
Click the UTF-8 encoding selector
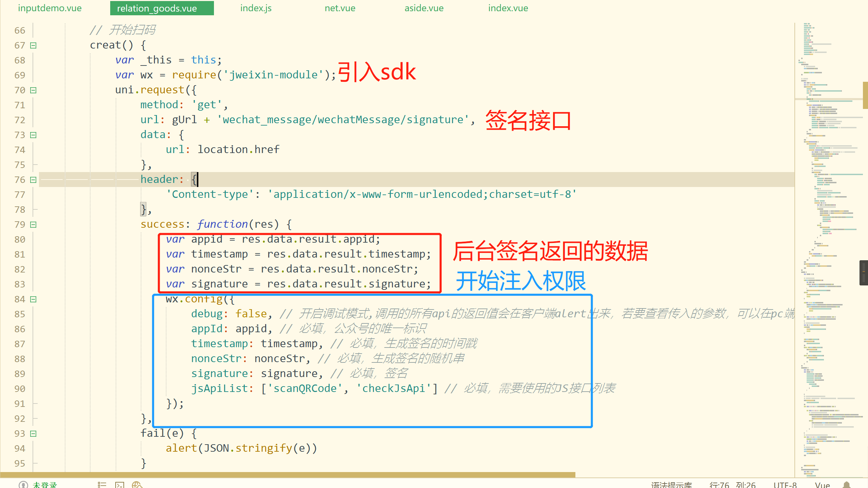click(x=785, y=485)
